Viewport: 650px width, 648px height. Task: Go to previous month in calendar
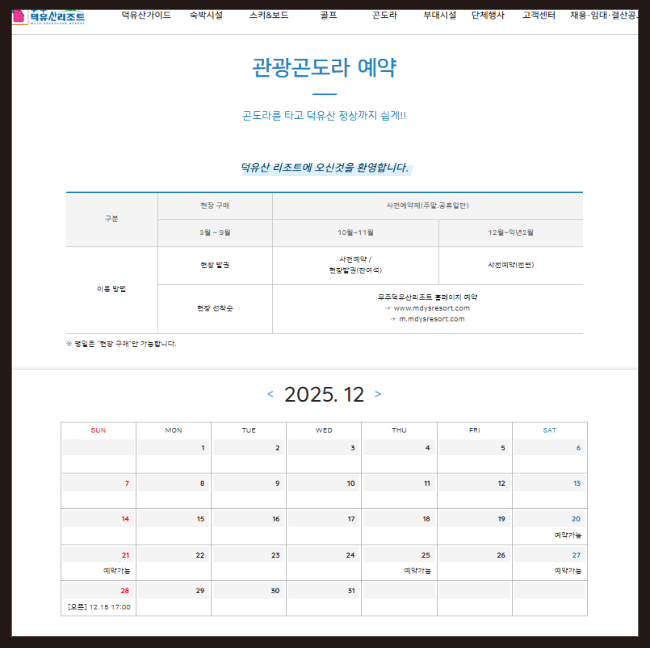click(x=270, y=394)
